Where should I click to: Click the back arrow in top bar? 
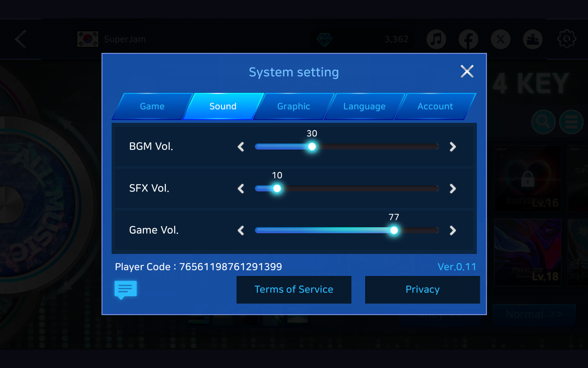tap(21, 39)
